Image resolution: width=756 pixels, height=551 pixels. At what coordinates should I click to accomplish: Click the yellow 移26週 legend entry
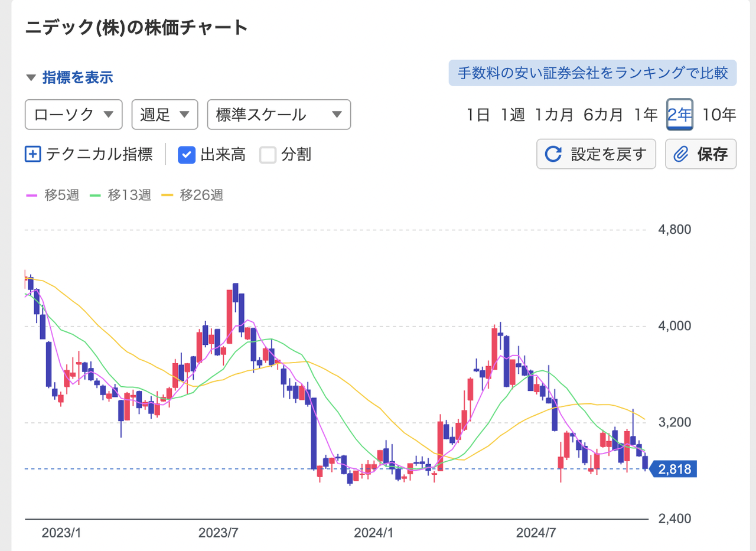point(193,195)
